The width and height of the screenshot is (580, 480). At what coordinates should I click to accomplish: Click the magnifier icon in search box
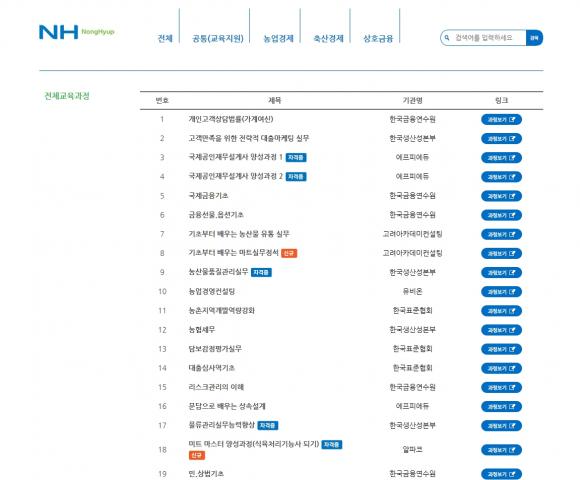coord(447,38)
